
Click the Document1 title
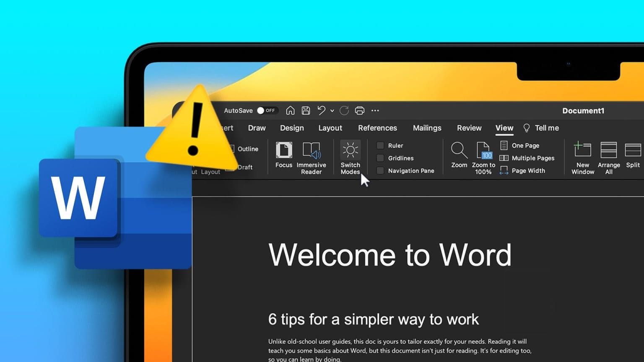583,111
